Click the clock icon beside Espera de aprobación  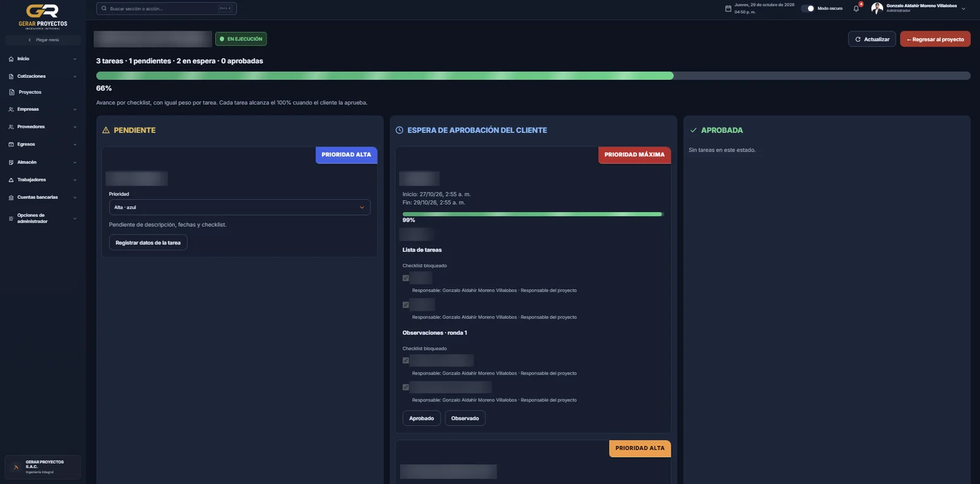pyautogui.click(x=399, y=130)
